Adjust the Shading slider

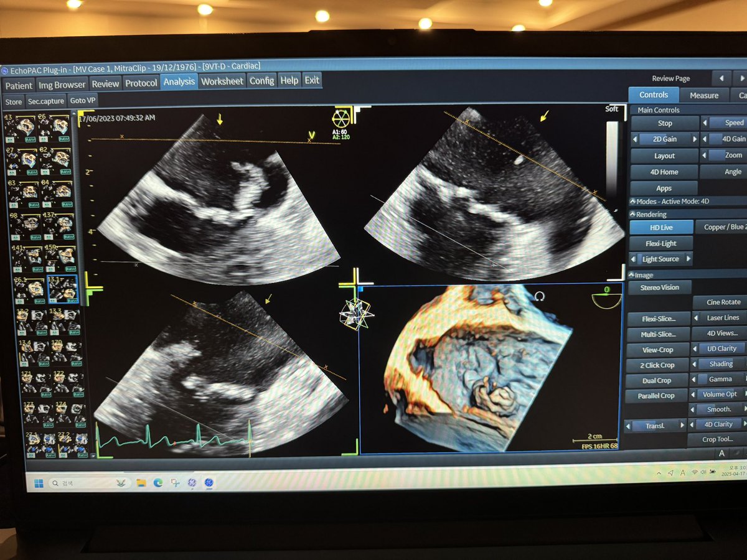(722, 364)
